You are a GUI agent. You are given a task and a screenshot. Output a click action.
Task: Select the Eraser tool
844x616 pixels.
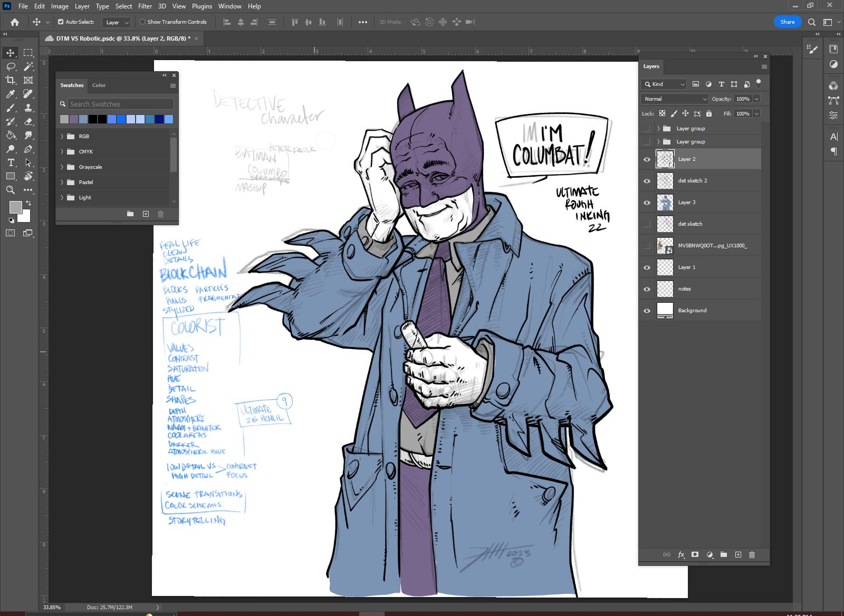pos(28,121)
